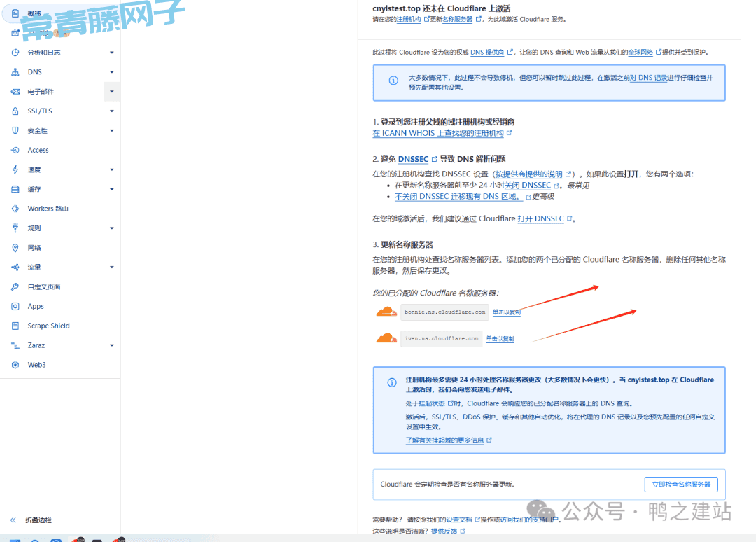Expand the SSL/TLS menu arrow
The width and height of the screenshot is (756, 542).
[x=112, y=111]
